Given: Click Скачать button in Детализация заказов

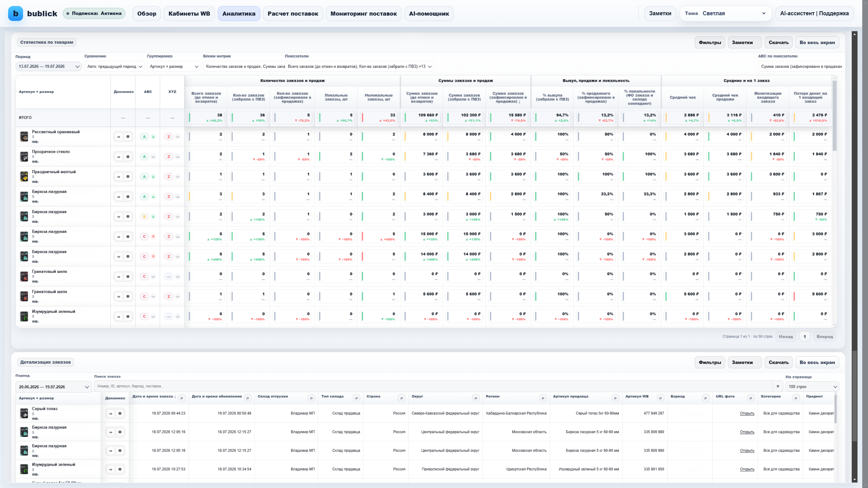Looking at the screenshot, I should tap(778, 362).
